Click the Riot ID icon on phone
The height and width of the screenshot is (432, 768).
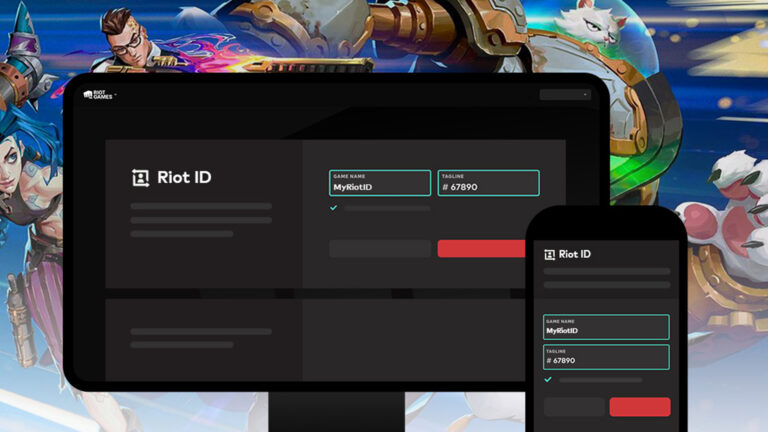click(550, 255)
